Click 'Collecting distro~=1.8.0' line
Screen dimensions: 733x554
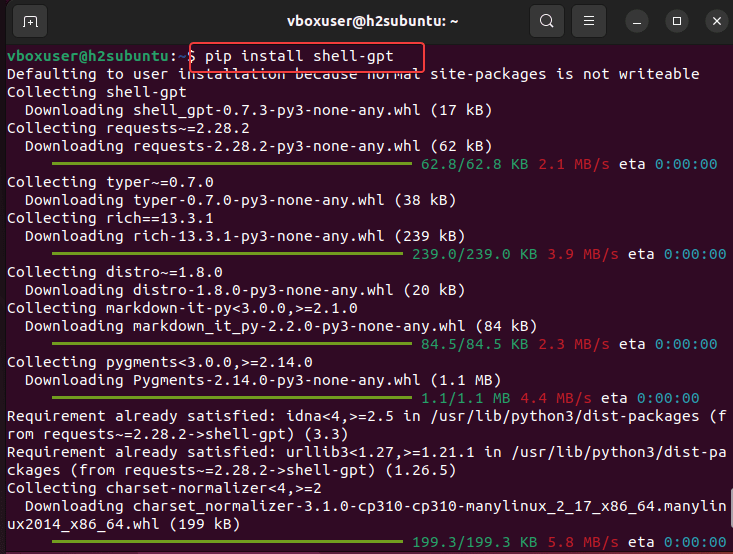click(115, 272)
